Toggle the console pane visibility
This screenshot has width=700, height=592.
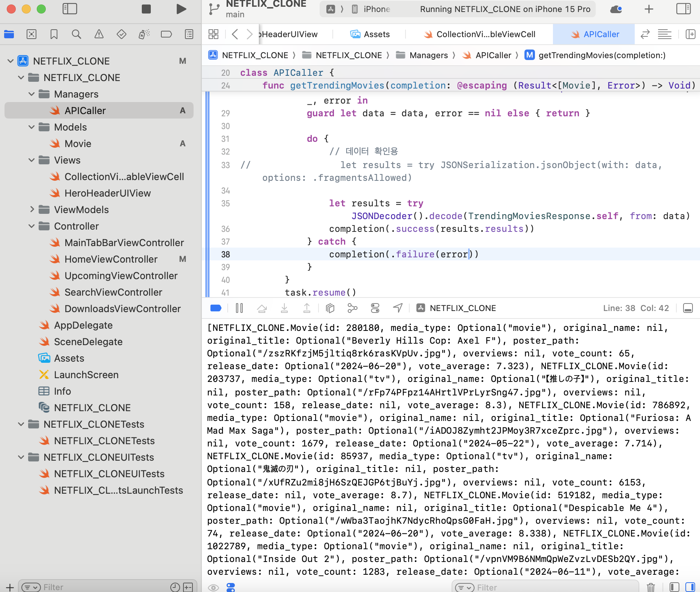[690, 587]
